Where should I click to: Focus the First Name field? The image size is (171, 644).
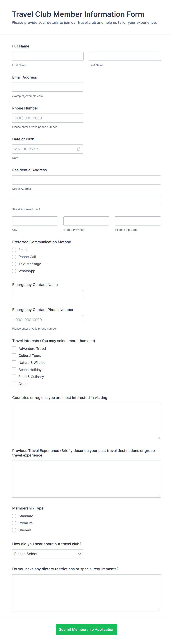pos(48,56)
